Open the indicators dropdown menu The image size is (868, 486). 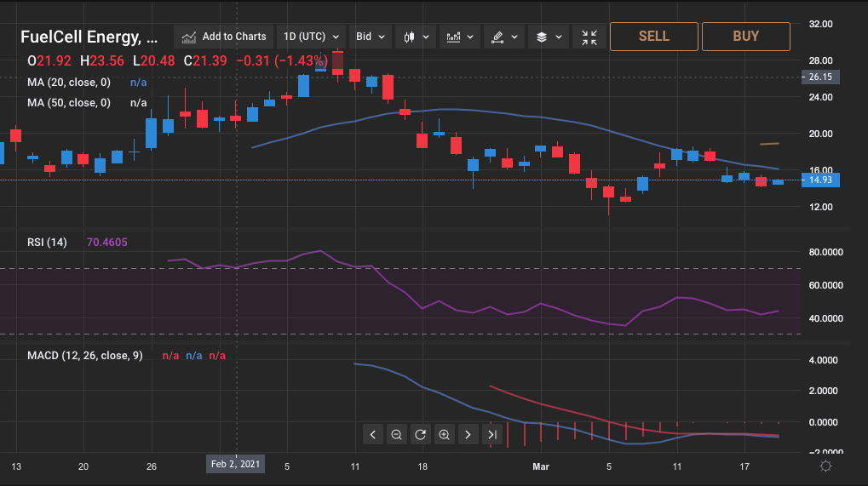(460, 37)
